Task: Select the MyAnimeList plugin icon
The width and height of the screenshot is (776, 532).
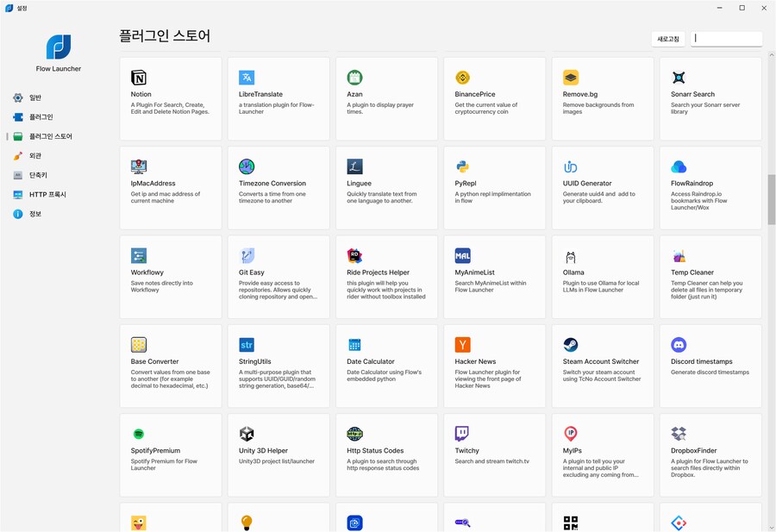Action: [x=462, y=255]
